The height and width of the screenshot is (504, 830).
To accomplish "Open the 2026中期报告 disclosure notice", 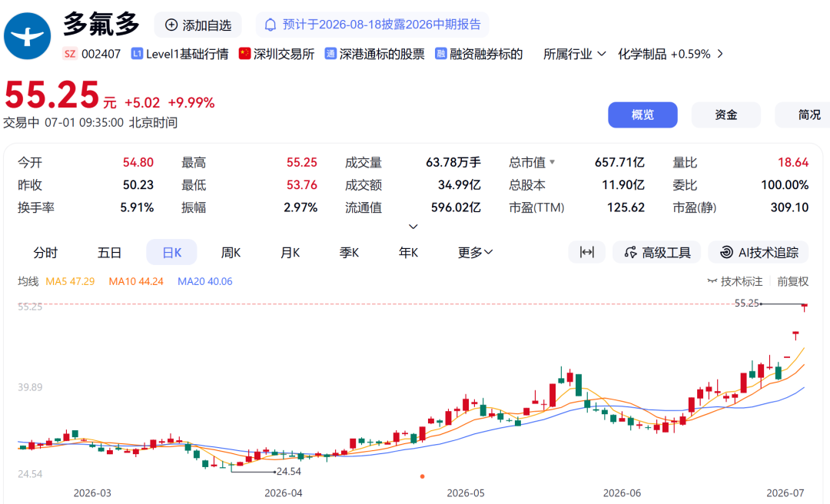I will pyautogui.click(x=372, y=25).
